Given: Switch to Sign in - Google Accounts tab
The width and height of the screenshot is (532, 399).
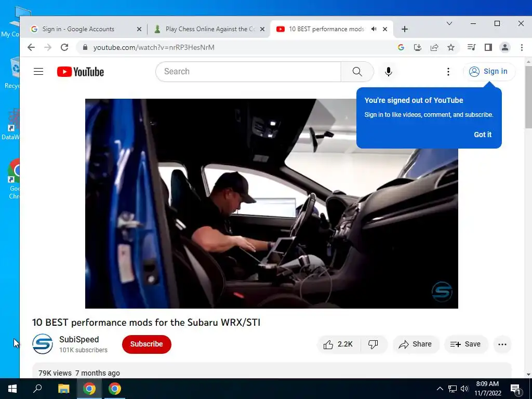Looking at the screenshot, I should 78,29.
